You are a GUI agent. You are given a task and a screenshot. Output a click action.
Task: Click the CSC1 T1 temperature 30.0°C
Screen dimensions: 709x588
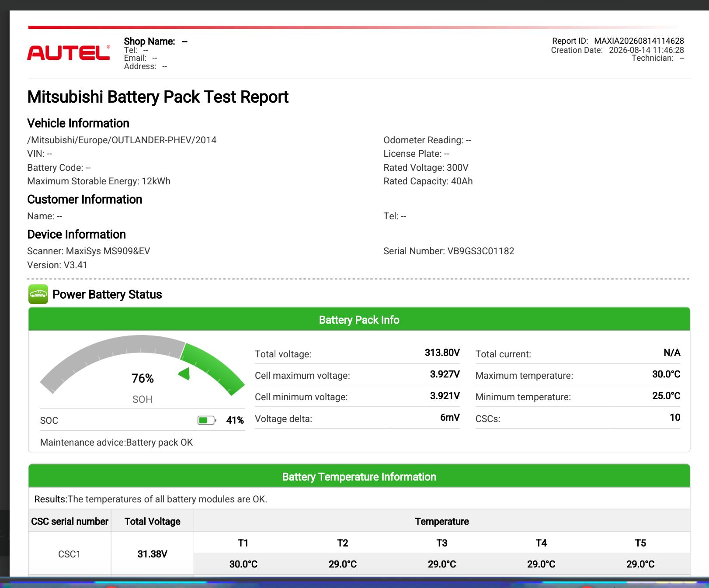pos(243,564)
